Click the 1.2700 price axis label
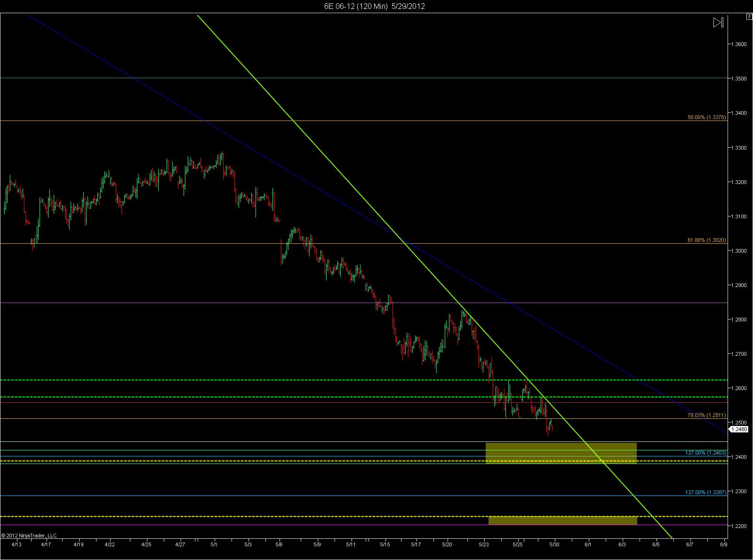 (x=738, y=354)
